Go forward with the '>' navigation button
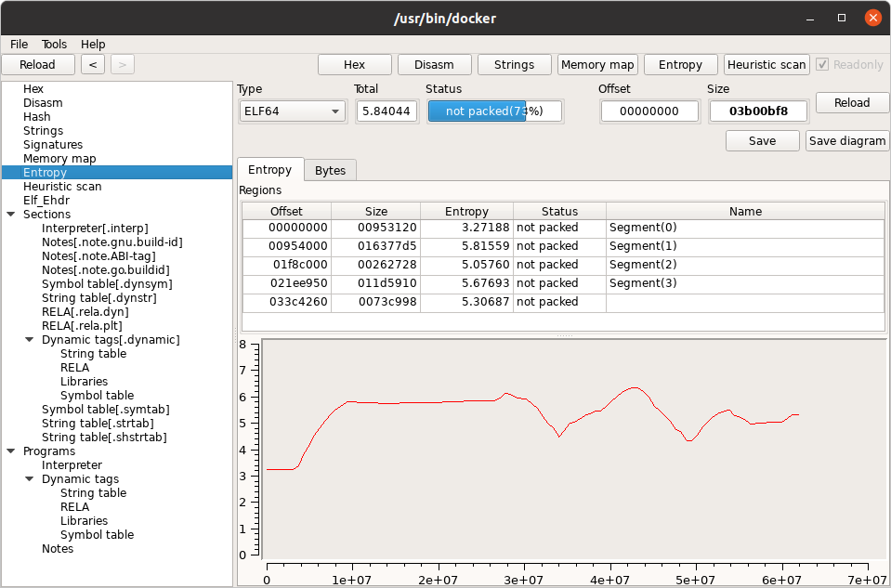Screen dimensions: 891x588 tap(122, 65)
